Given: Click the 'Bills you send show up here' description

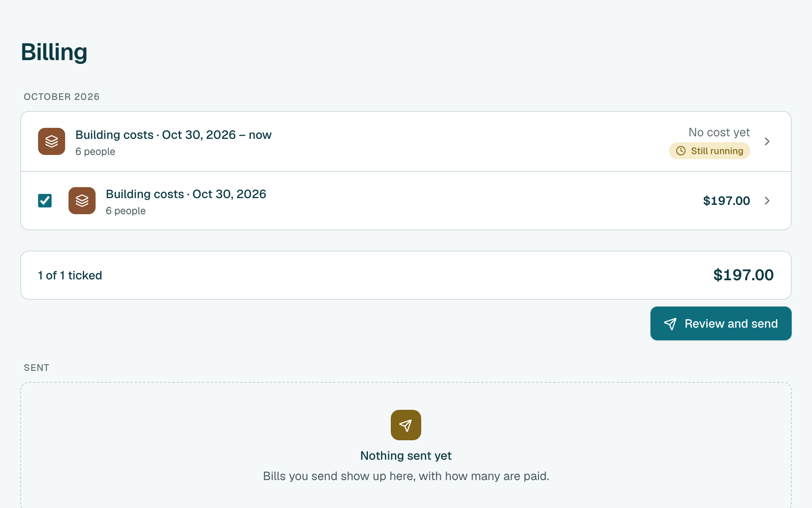Looking at the screenshot, I should point(406,476).
